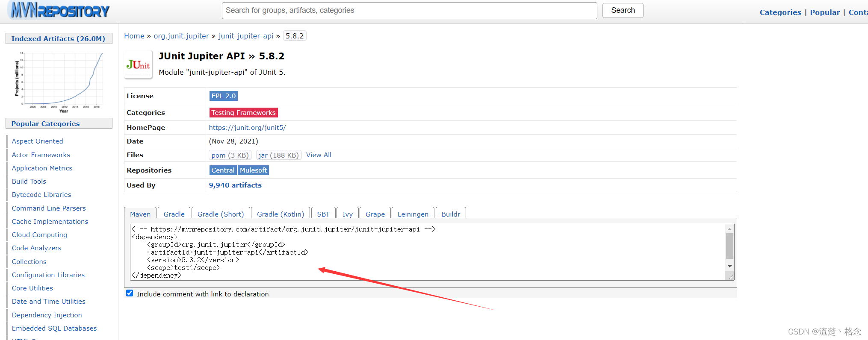The width and height of the screenshot is (868, 340).
Task: Click the 5.8.2 breadcrumb version
Action: (295, 36)
